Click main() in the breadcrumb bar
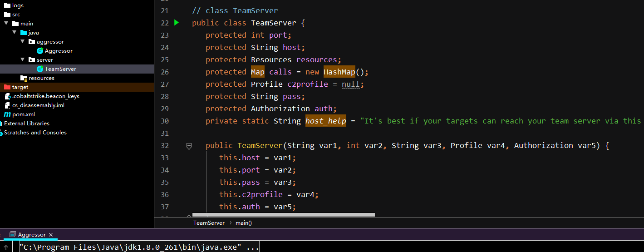Image resolution: width=644 pixels, height=252 pixels. 244,223
